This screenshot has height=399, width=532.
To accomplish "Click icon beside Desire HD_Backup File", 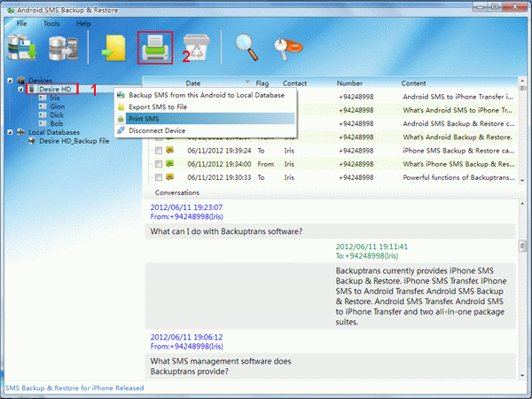I will [32, 141].
